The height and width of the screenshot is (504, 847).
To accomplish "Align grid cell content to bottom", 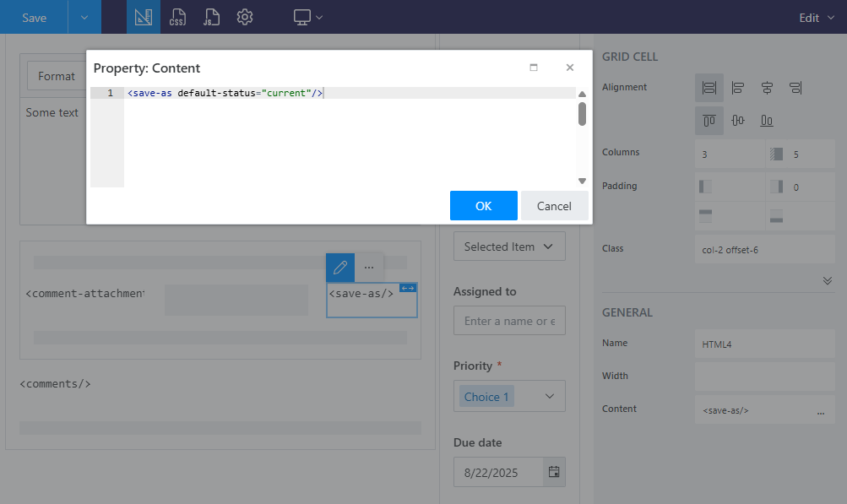I will click(x=767, y=121).
